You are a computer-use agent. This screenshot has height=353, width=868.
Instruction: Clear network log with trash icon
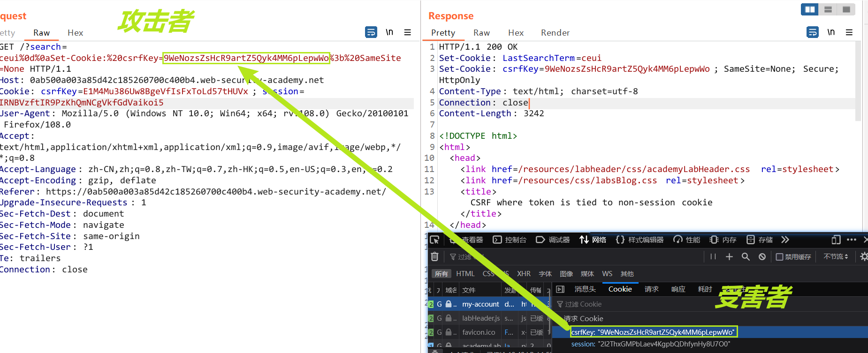click(x=434, y=256)
